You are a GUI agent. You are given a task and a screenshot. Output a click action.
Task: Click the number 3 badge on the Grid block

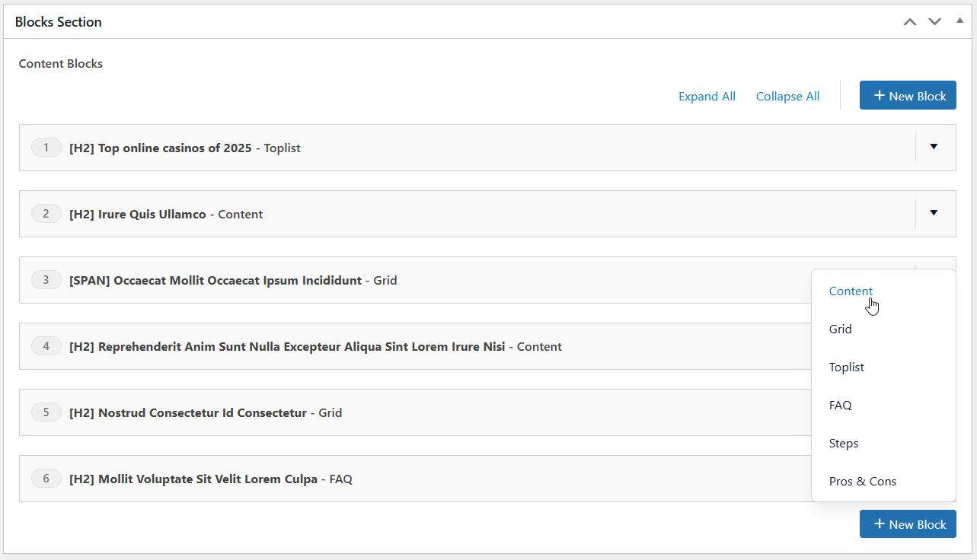(x=46, y=280)
